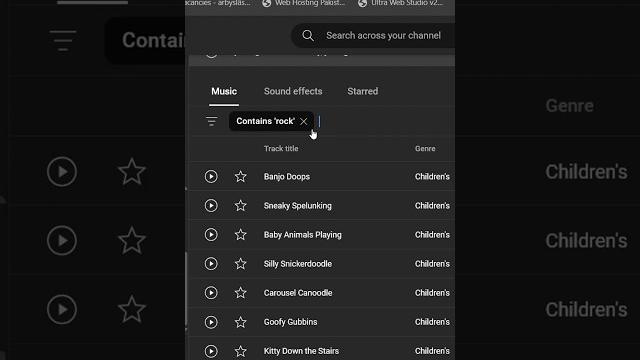Star the Baby Animals Playing track
Viewport: 640px width, 360px height.
(x=240, y=234)
